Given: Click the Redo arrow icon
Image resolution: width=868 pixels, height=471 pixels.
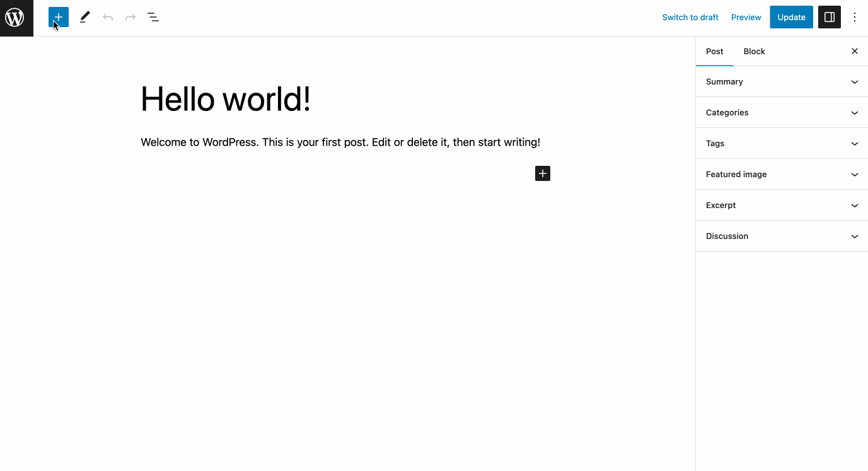Looking at the screenshot, I should tap(130, 17).
